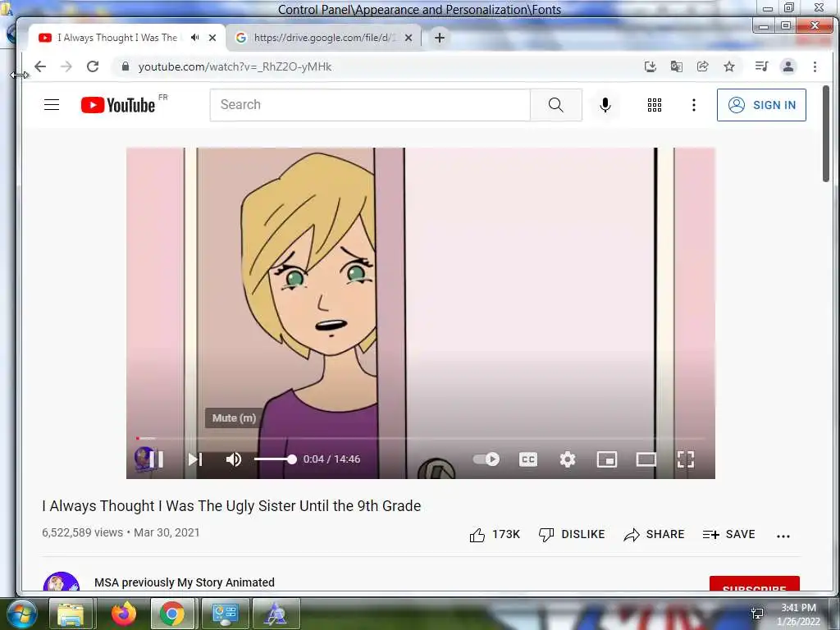840x630 pixels.
Task: Enable the miniplayer
Action: pyautogui.click(x=607, y=459)
